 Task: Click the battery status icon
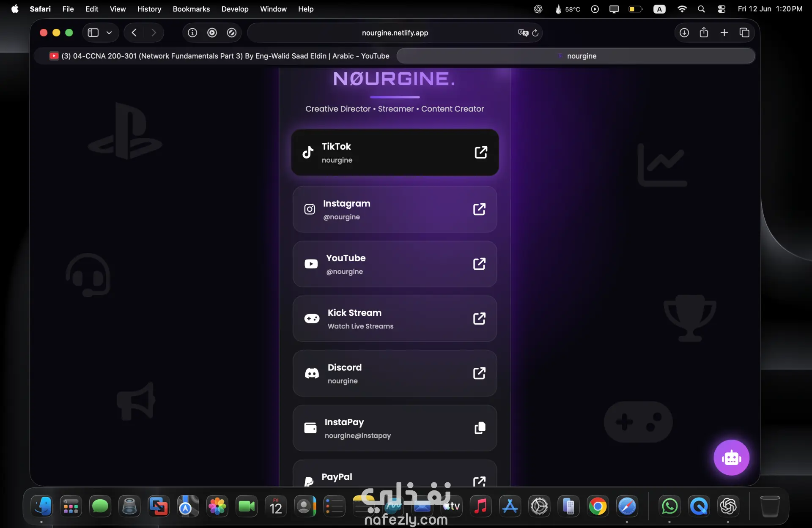tap(635, 9)
